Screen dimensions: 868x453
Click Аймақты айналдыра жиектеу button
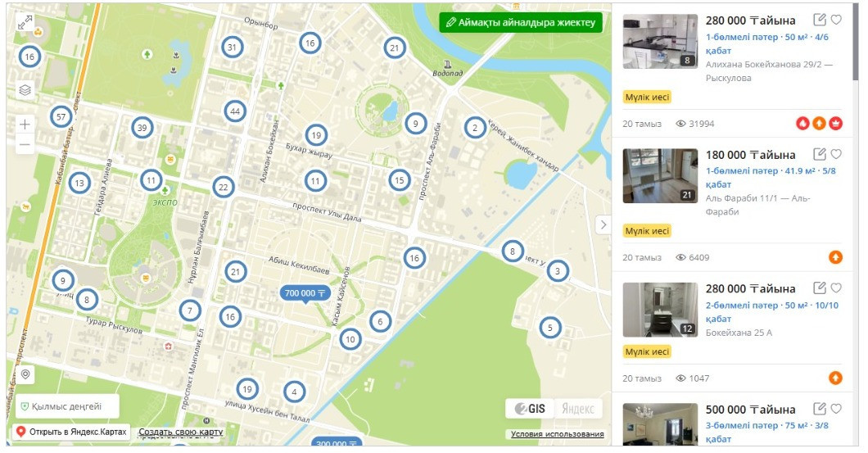point(520,23)
